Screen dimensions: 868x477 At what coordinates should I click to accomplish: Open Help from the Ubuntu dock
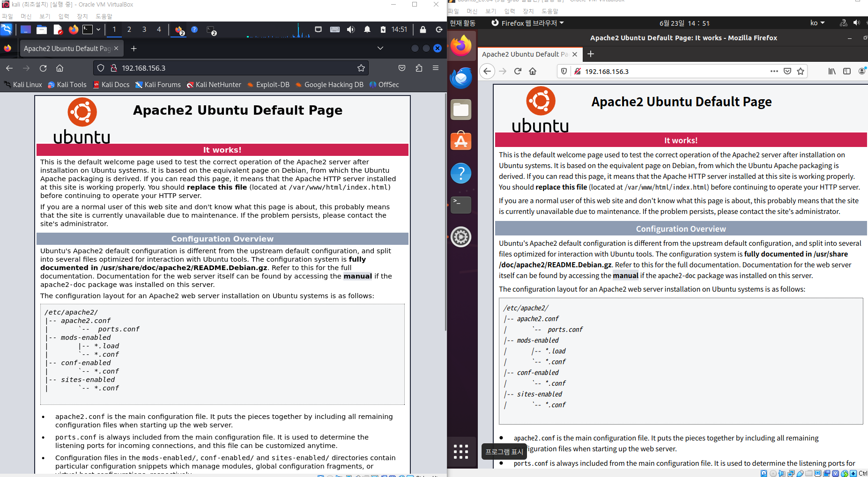point(461,173)
